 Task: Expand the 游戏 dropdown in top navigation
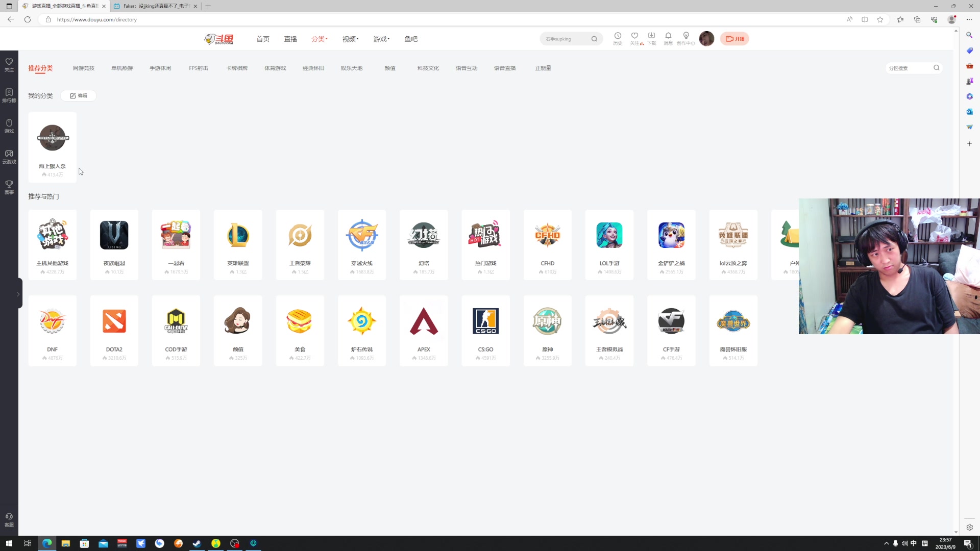(381, 39)
